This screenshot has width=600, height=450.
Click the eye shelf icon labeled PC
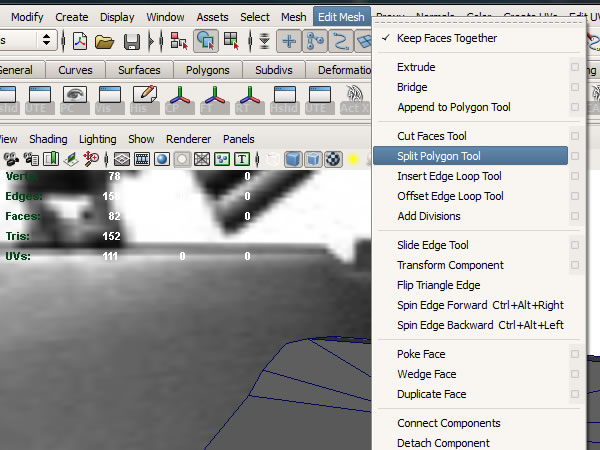75,99
